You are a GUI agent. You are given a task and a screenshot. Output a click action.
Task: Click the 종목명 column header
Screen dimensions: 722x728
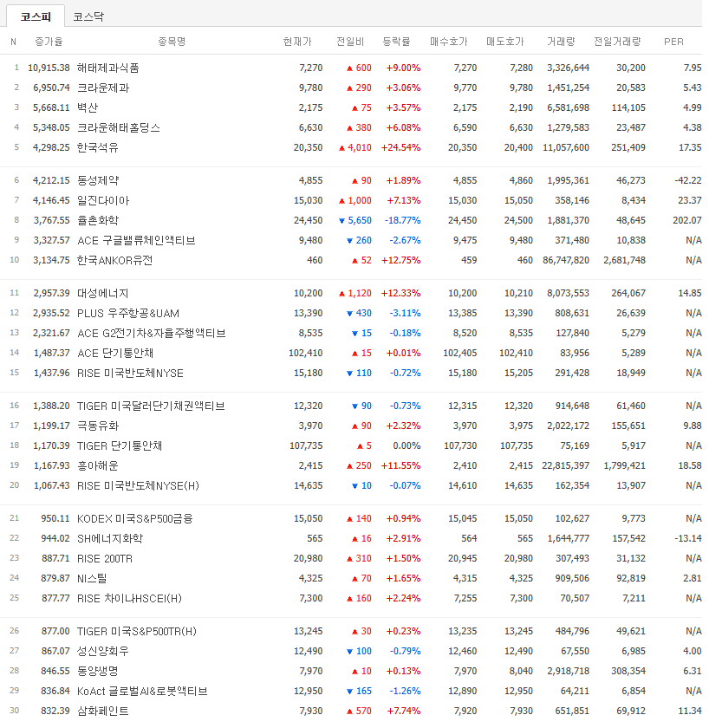click(172, 42)
